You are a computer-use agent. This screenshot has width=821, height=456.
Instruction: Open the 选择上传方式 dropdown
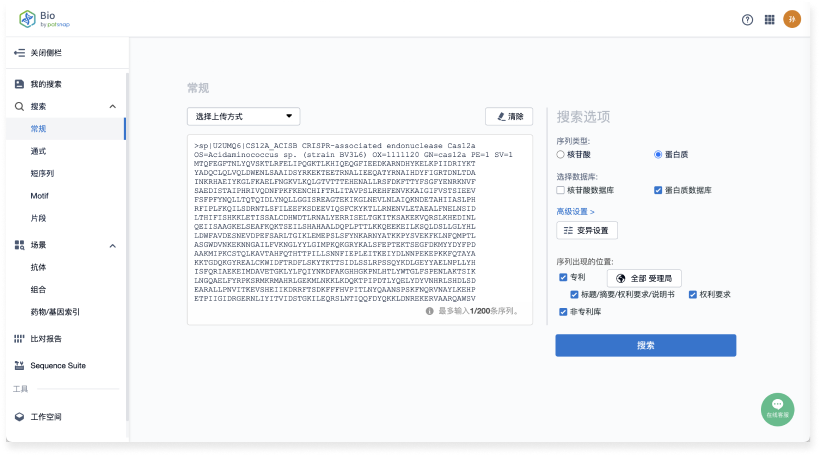pos(243,117)
